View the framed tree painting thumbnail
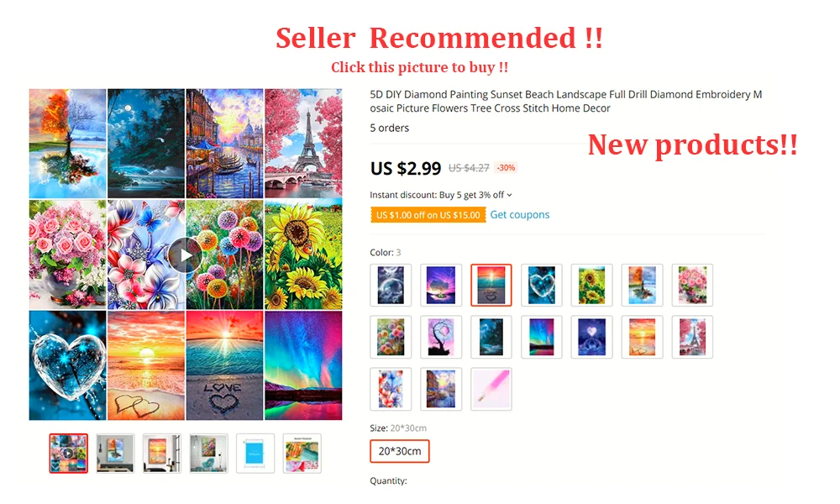The height and width of the screenshot is (504, 840). tap(115, 453)
